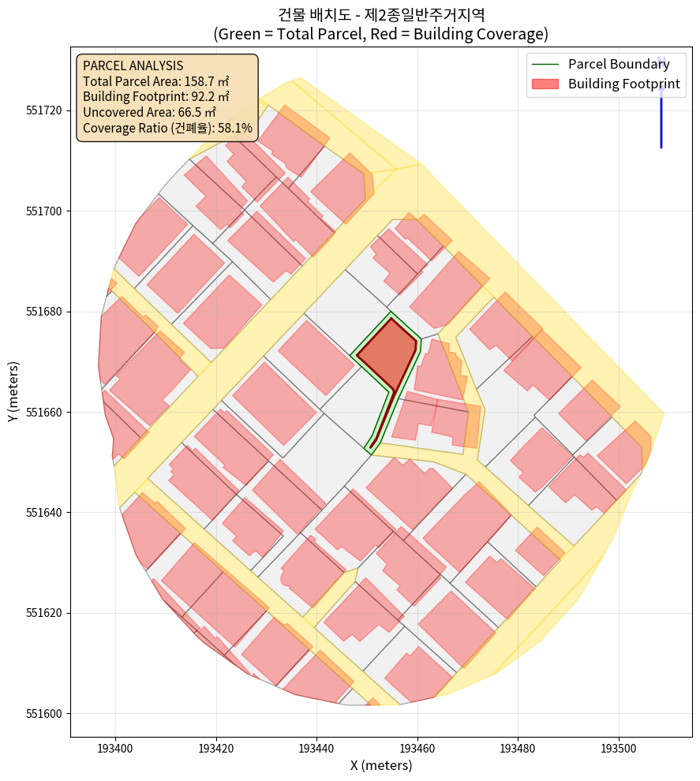
Task: Select the 551720 y-axis tick label
Action: click(45, 110)
